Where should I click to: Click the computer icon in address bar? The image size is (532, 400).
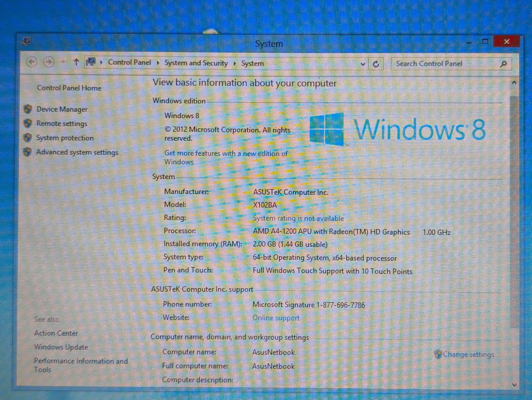pyautogui.click(x=90, y=62)
